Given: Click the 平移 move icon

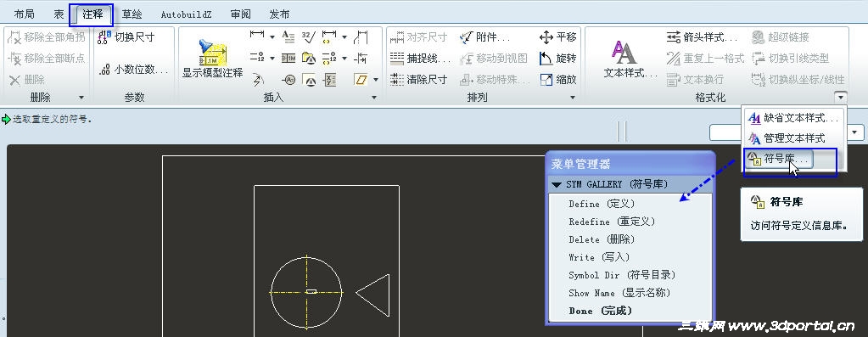Looking at the screenshot, I should pyautogui.click(x=558, y=37).
